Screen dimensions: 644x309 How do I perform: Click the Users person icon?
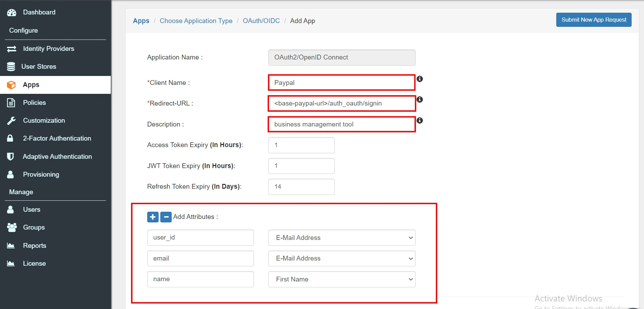[x=11, y=210]
